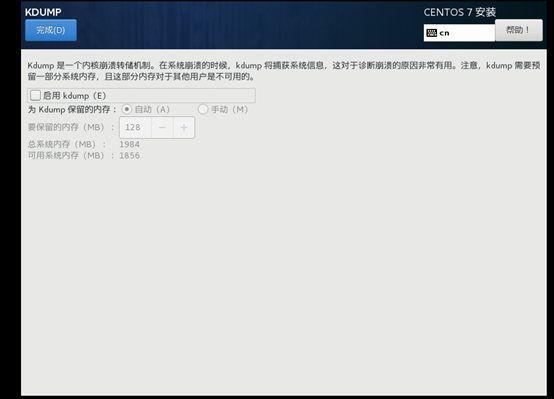
Task: Open help with the 帮助! button
Action: (x=519, y=30)
